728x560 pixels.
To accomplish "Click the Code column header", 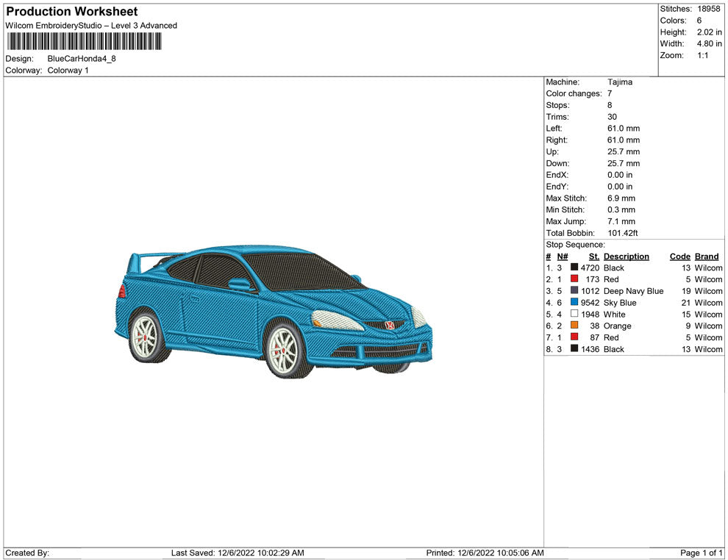I will pos(679,256).
